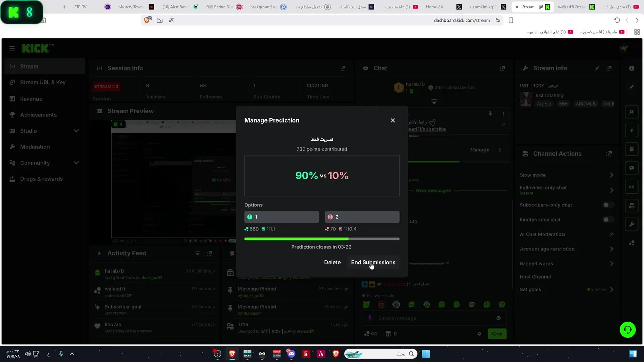Open AI Chat Moderation external link
This screenshot has width=644, height=362.
point(612,234)
